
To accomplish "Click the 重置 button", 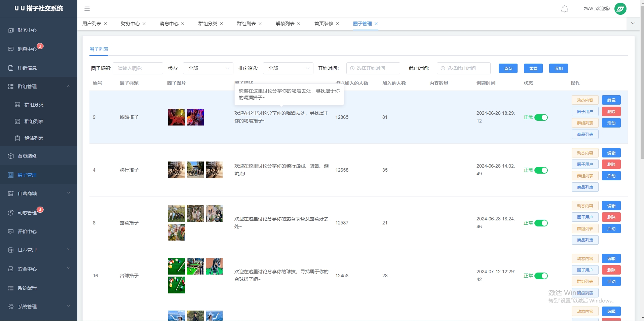I will coord(533,68).
